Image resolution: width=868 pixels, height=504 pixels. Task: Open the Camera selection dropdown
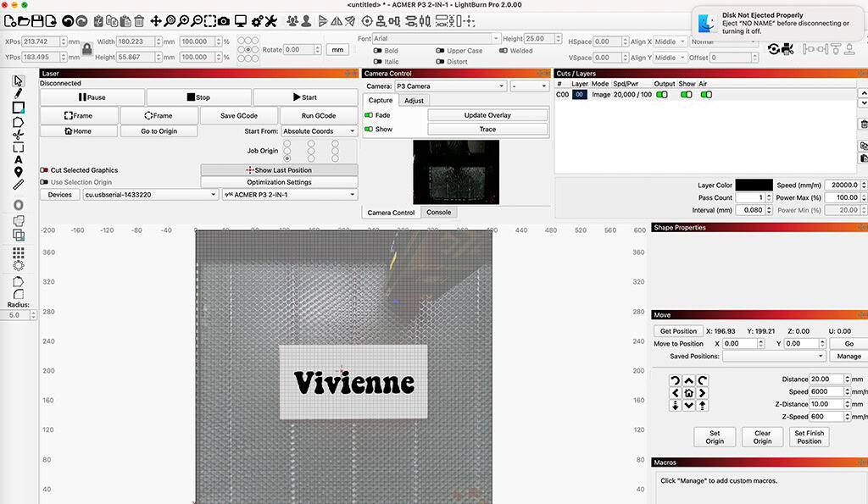pyautogui.click(x=450, y=86)
